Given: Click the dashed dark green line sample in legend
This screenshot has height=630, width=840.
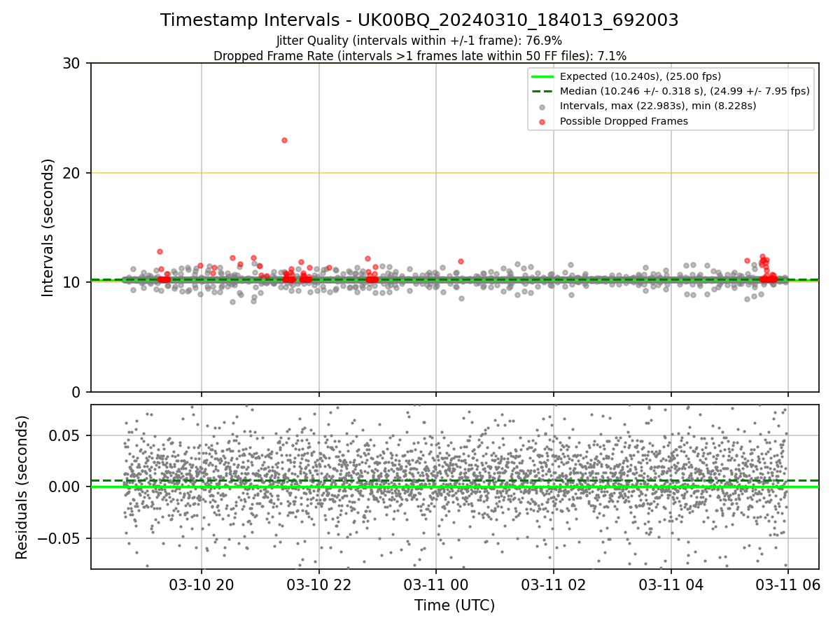Looking at the screenshot, I should [542, 92].
